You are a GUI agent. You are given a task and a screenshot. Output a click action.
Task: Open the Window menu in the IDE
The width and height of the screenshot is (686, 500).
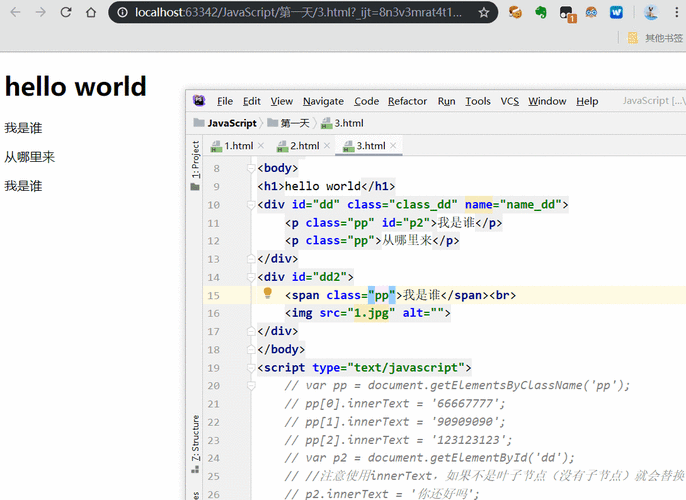click(547, 101)
